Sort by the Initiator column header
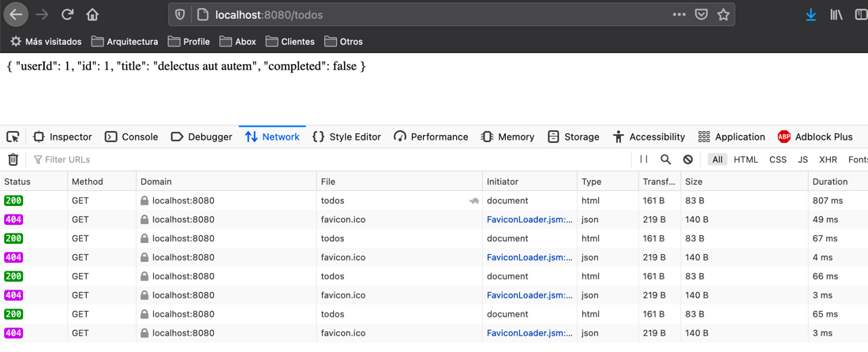 (x=529, y=182)
